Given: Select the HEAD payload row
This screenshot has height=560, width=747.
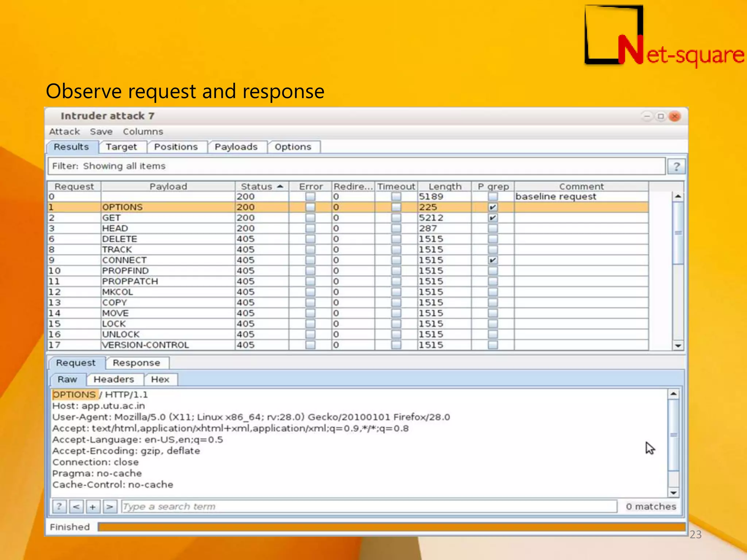Looking at the screenshot, I should [348, 228].
